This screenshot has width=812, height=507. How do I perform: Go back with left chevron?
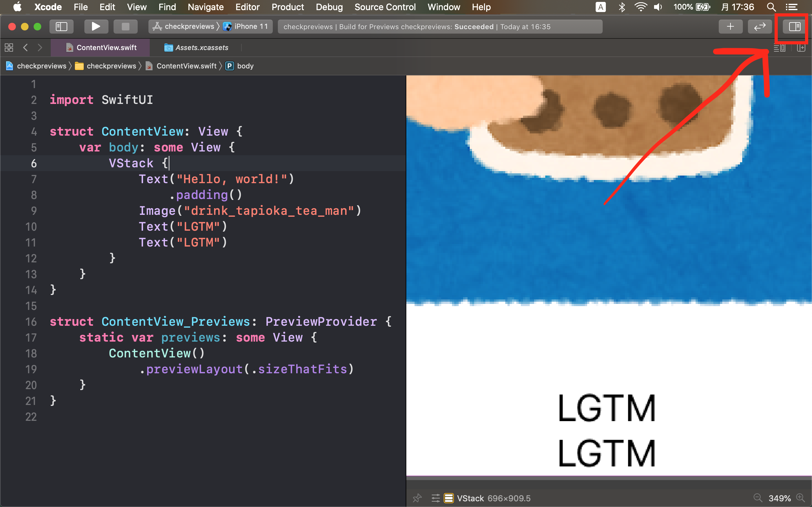tap(25, 48)
